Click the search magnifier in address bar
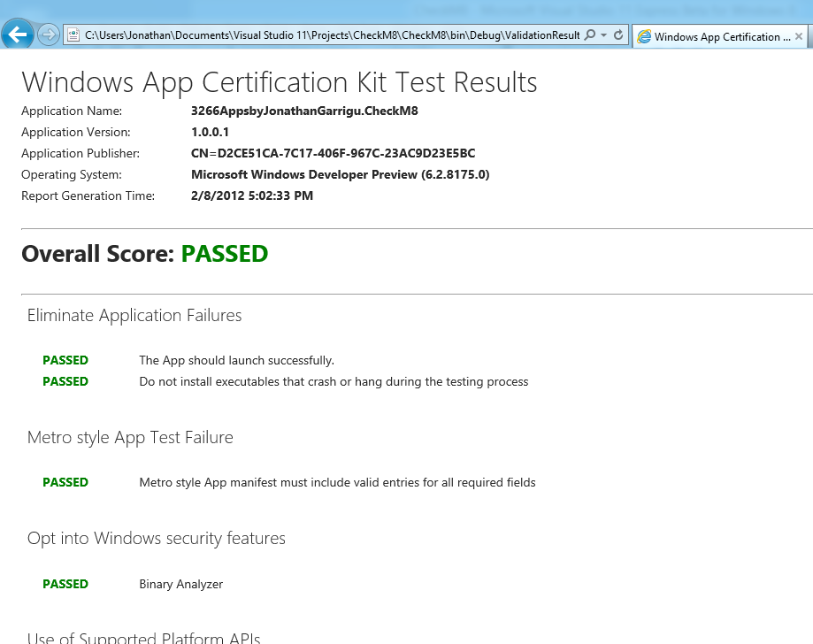The width and height of the screenshot is (813, 644). [589, 35]
